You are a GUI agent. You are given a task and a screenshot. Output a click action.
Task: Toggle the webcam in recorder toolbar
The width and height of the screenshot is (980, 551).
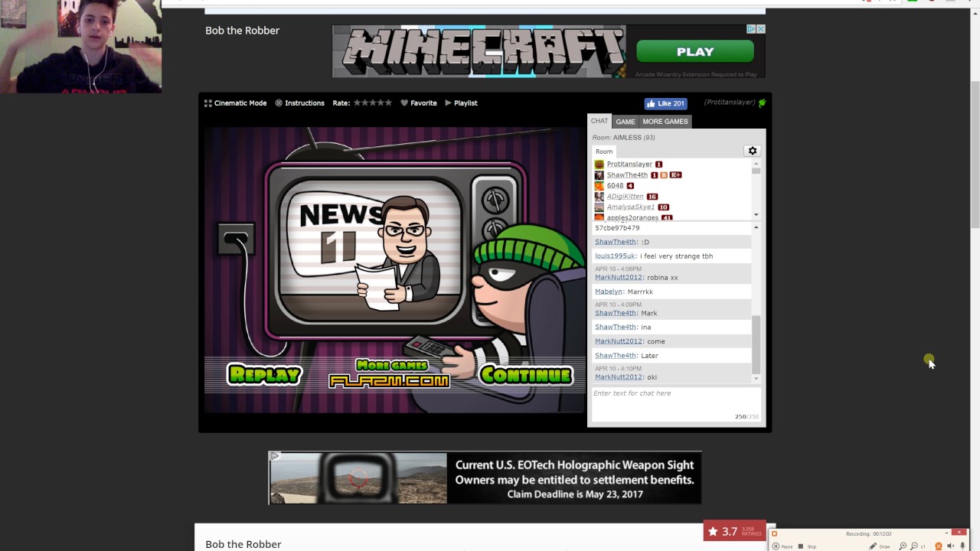tap(939, 546)
